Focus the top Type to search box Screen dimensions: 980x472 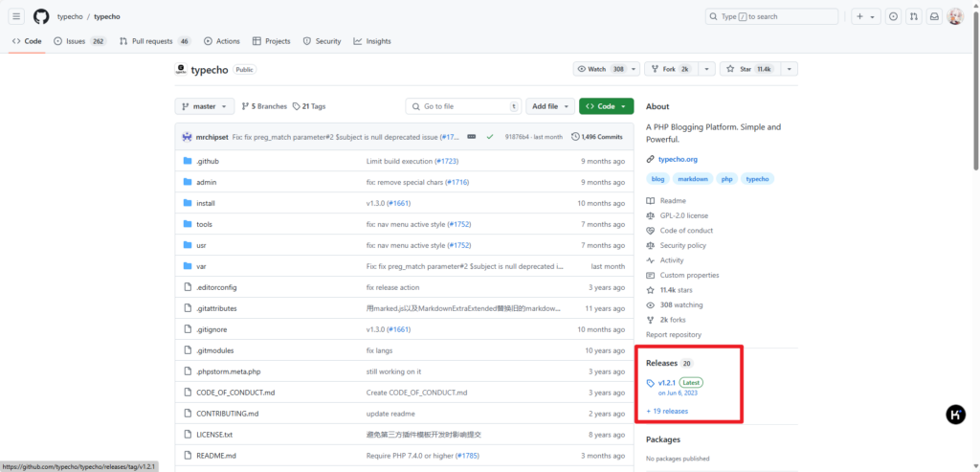point(772,17)
